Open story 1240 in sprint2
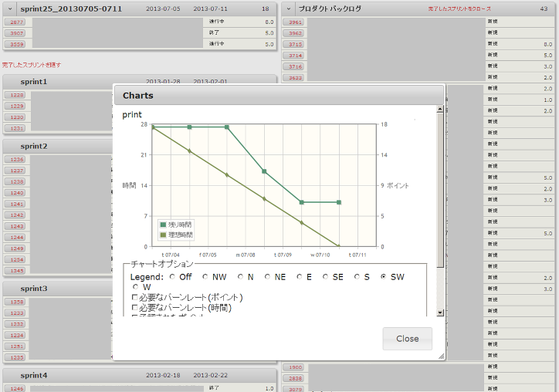Screen dimensions: 559x392 pos(16,193)
